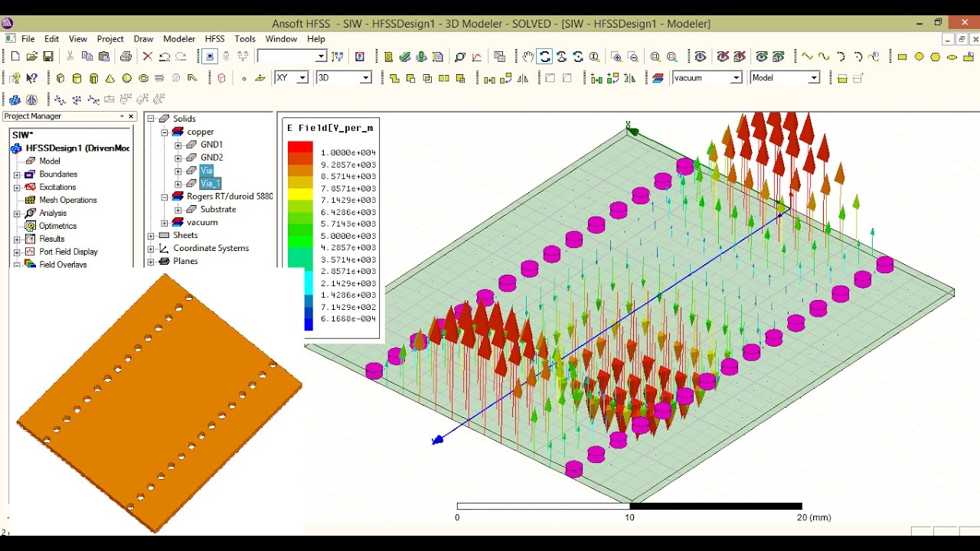Collapse the copper material node
980x551 pixels.
(x=165, y=132)
